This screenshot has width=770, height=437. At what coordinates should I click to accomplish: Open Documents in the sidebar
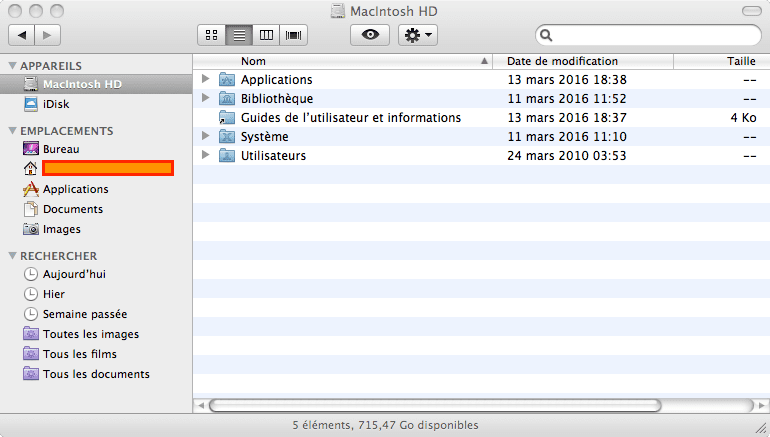[73, 209]
